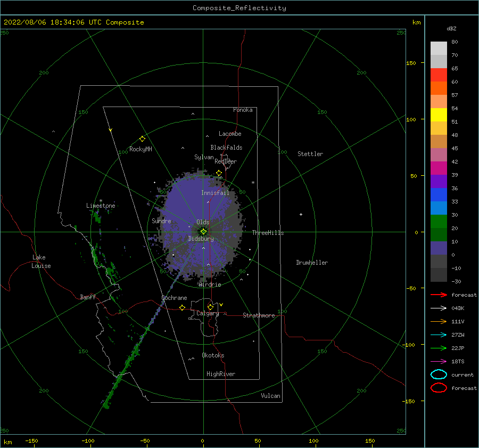Click the Banff label

point(88,297)
